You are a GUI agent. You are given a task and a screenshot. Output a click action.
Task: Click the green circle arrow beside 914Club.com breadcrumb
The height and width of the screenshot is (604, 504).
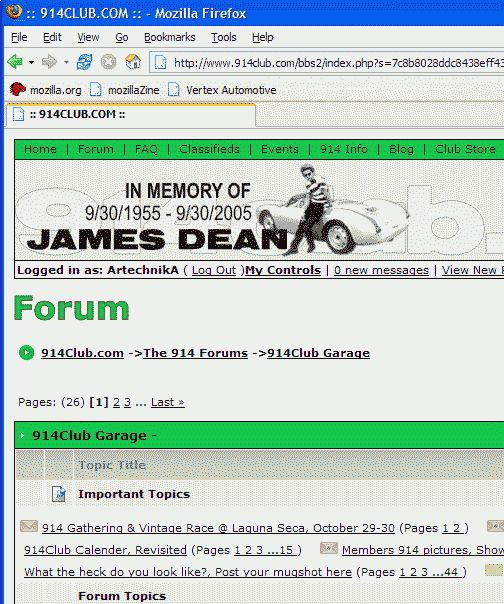tap(27, 352)
